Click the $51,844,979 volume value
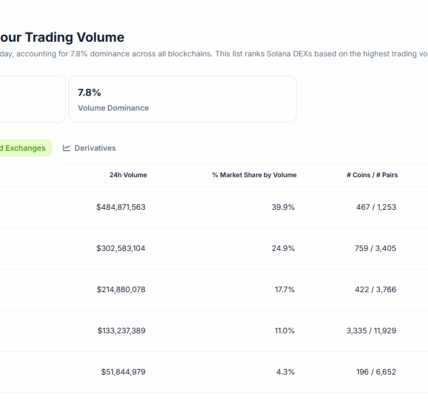Image resolution: width=428 pixels, height=400 pixels. [123, 372]
